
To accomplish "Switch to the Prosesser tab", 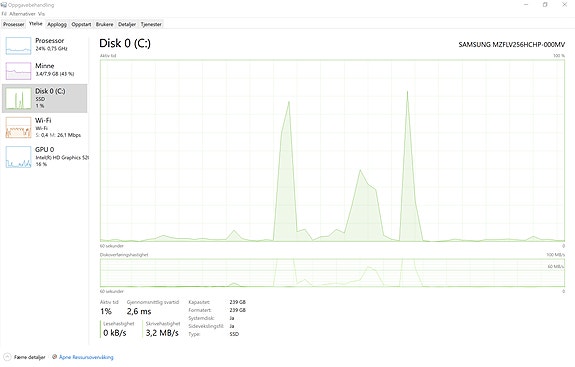I will pos(14,24).
